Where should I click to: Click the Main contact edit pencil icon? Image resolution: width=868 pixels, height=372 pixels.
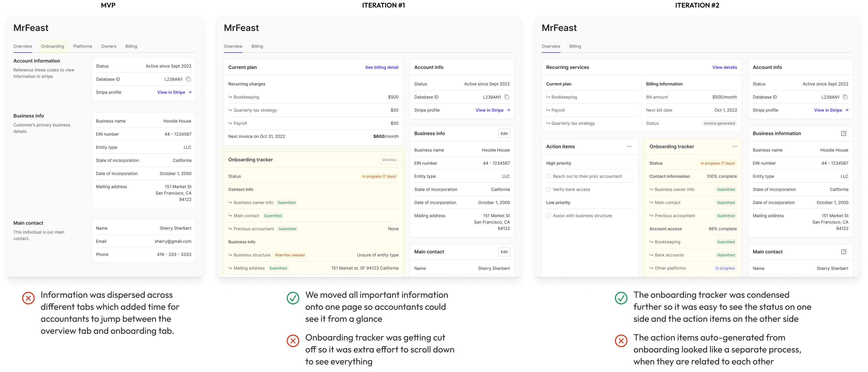(x=843, y=252)
